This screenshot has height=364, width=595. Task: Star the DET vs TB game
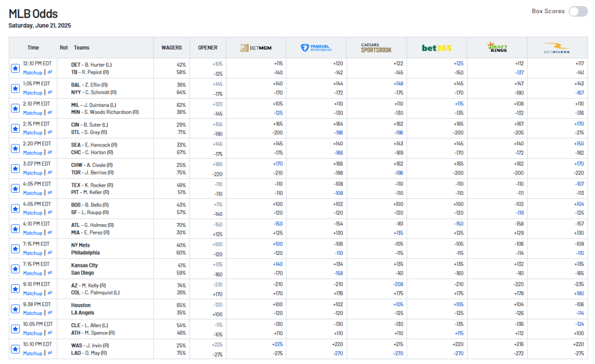click(15, 68)
